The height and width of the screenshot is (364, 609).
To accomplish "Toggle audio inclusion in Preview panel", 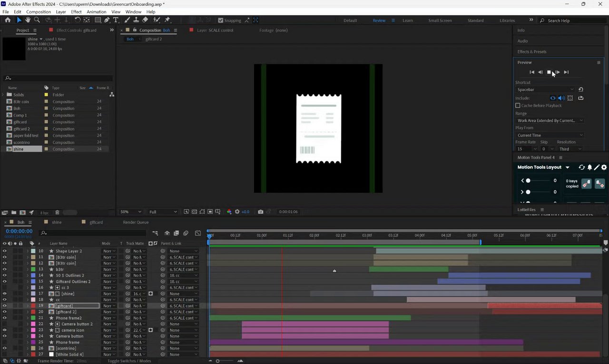I will click(x=561, y=98).
